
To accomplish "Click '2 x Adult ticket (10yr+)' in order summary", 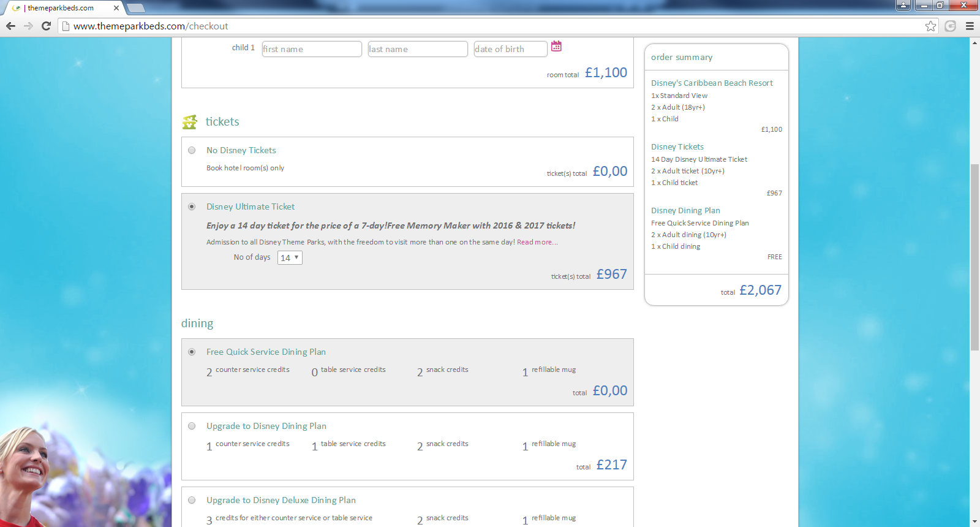I will tap(688, 171).
